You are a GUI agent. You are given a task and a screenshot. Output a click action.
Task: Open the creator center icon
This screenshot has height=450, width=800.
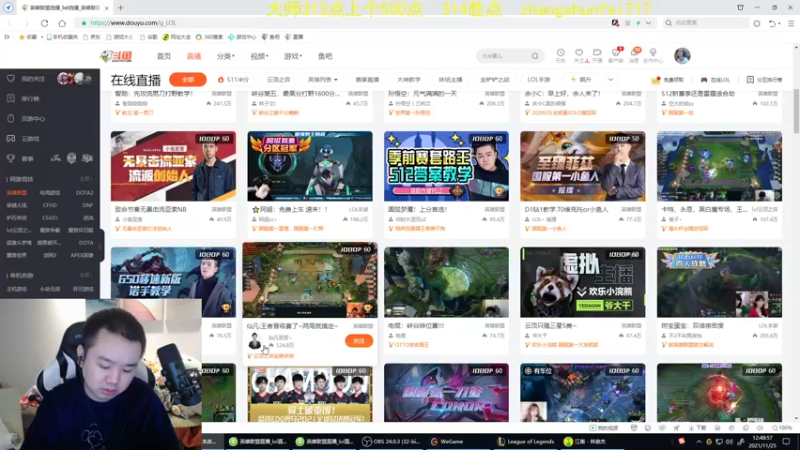(x=653, y=55)
